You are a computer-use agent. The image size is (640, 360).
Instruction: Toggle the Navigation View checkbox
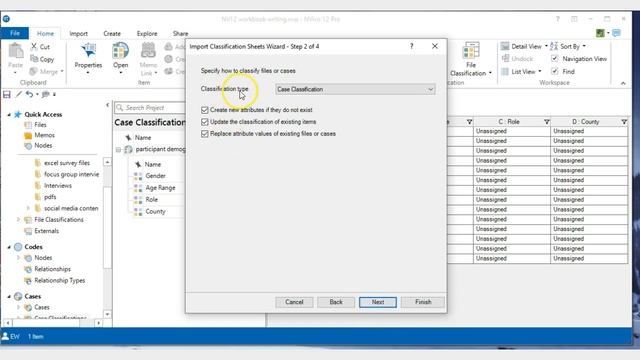coord(554,59)
